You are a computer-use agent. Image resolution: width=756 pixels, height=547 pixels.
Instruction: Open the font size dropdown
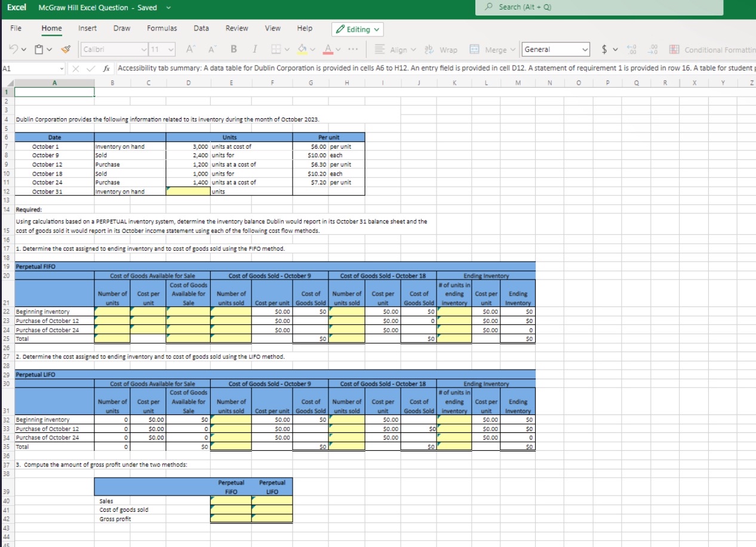click(169, 49)
